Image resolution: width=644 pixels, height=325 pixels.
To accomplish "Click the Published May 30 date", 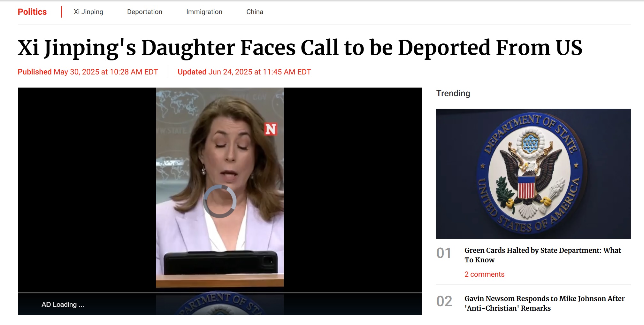I will pos(88,72).
